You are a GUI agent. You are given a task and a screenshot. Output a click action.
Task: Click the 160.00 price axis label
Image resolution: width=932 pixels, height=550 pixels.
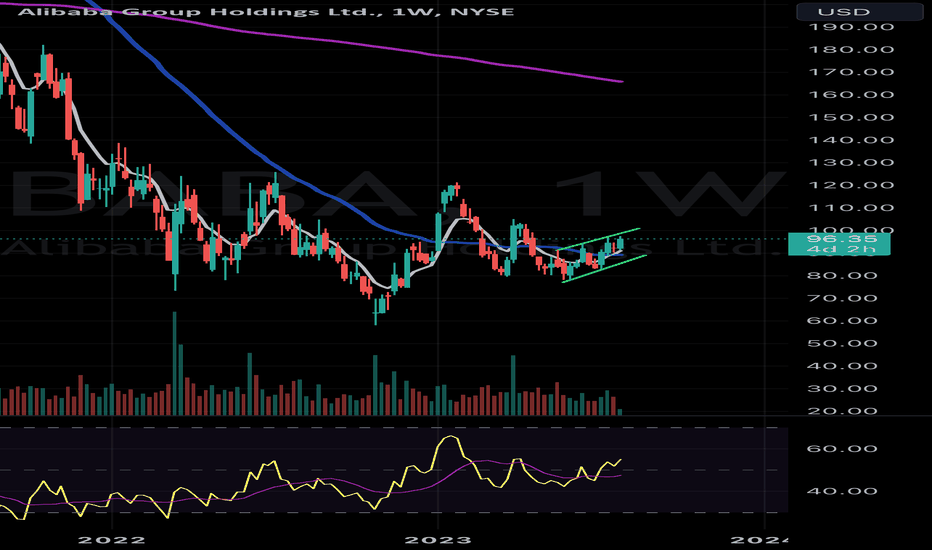(x=851, y=95)
